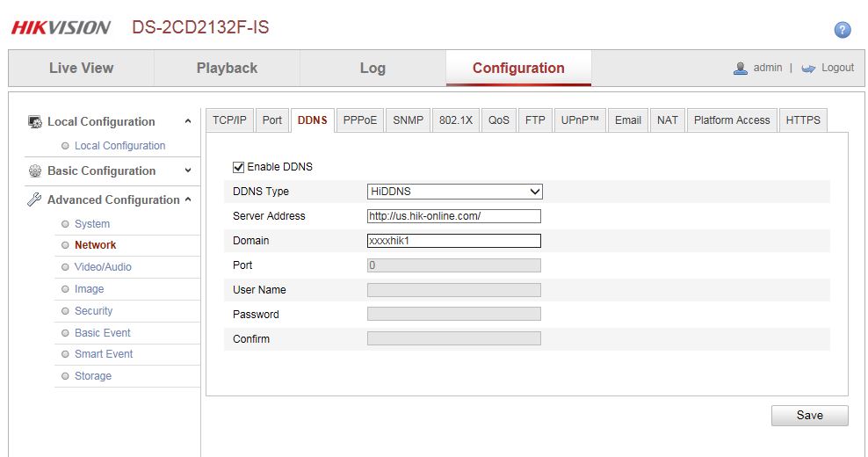Screen dimensions: 868x457
Task: Open the TCP/IP network tab
Action: pyautogui.click(x=229, y=120)
